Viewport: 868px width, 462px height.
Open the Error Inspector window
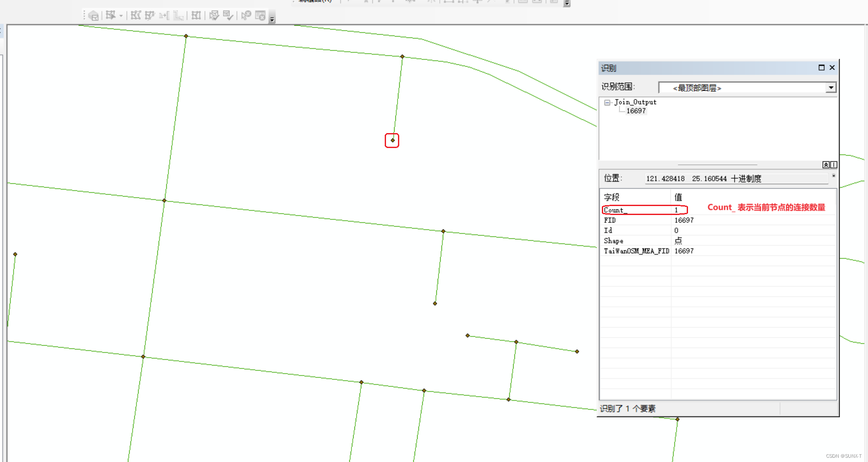click(x=260, y=16)
